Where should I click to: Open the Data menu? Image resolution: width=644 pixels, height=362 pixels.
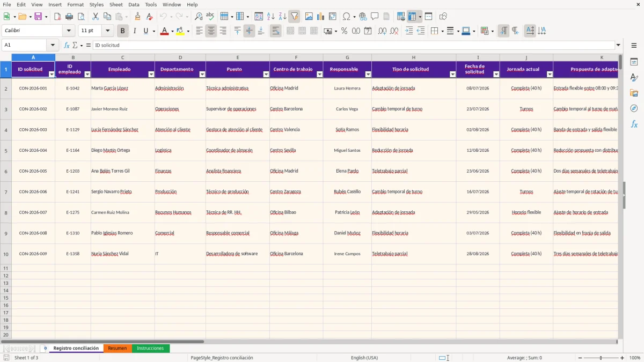coord(134,5)
